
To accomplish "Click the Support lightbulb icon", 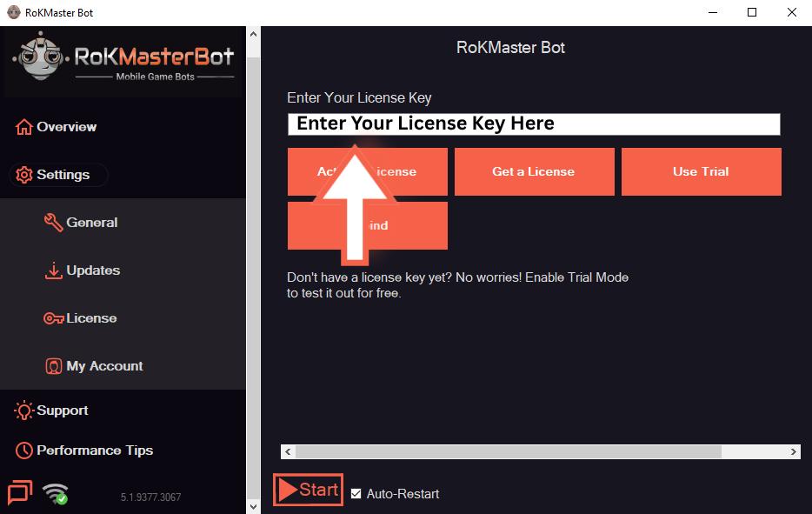I will click(23, 411).
